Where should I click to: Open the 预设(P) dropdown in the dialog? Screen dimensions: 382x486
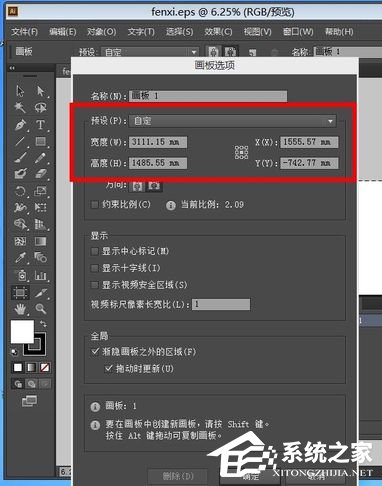click(x=233, y=121)
